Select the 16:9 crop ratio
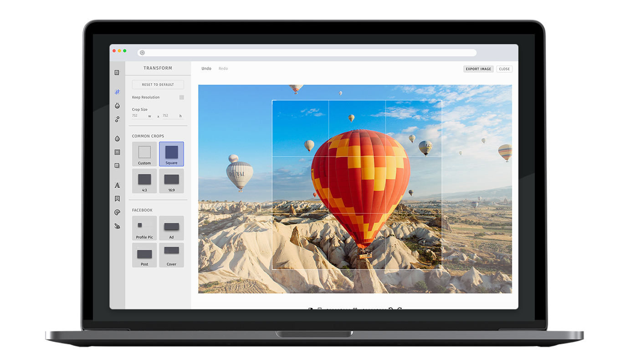Screen dimensions: 630x364 point(171,181)
